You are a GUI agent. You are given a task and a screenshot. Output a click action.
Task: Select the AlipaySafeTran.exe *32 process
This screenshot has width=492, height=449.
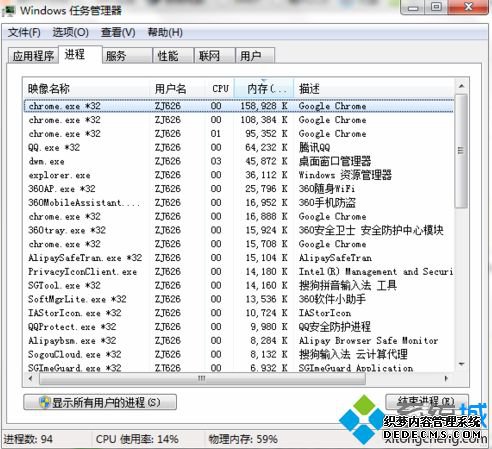tap(239, 258)
